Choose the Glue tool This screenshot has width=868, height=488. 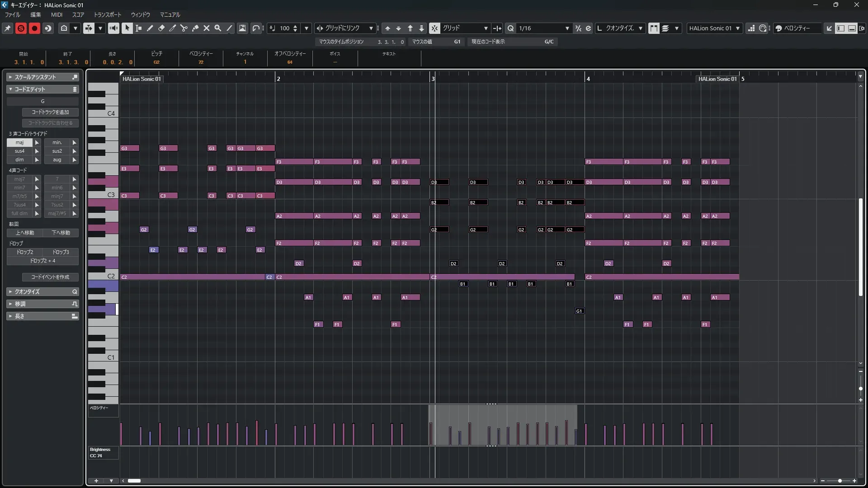point(195,28)
